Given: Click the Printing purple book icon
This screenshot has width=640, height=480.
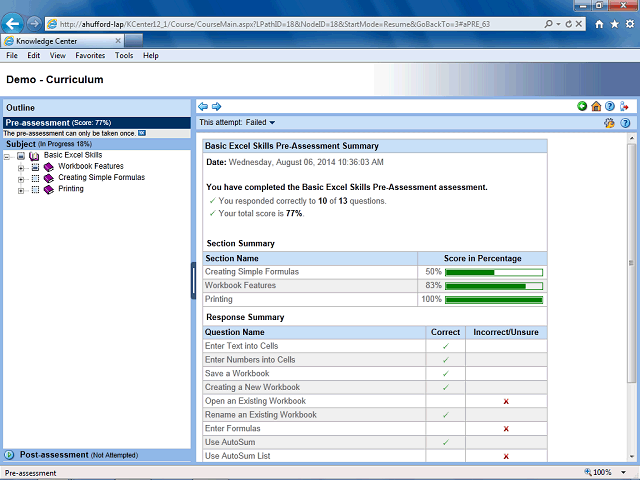Looking at the screenshot, I should [x=49, y=189].
